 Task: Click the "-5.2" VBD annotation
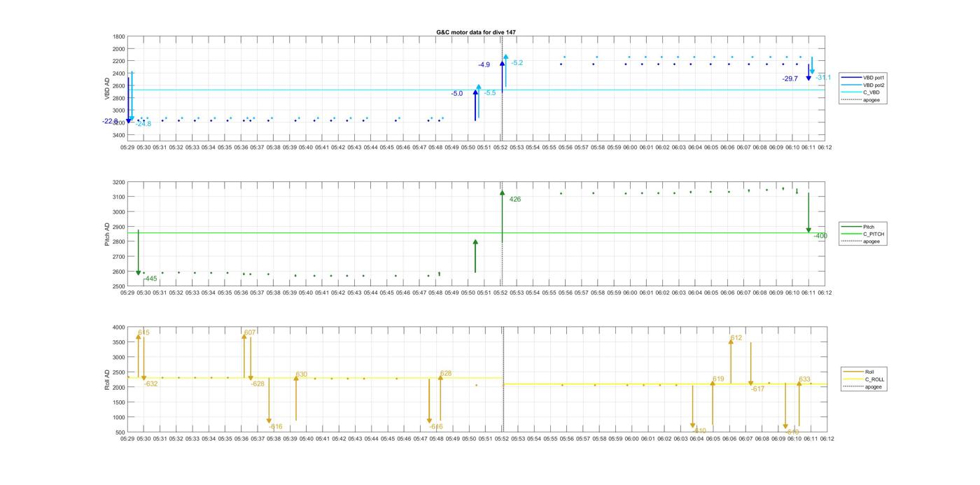(517, 63)
